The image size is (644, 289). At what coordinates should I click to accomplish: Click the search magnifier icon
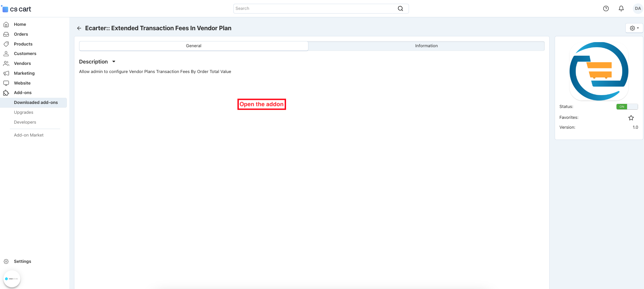400,8
